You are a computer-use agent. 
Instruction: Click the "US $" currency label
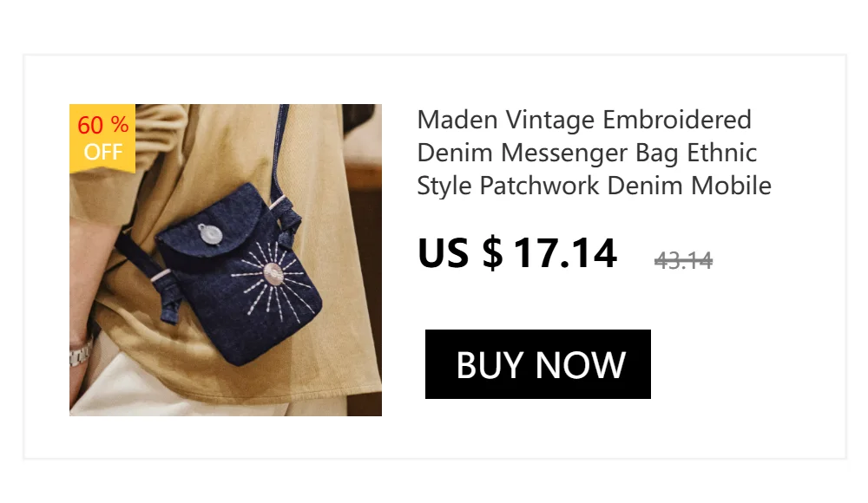pos(460,253)
